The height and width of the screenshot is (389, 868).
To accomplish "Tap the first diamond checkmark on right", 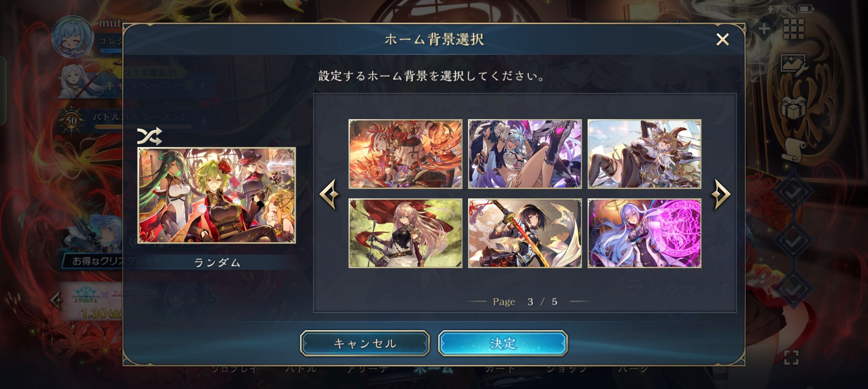I will pyautogui.click(x=793, y=193).
